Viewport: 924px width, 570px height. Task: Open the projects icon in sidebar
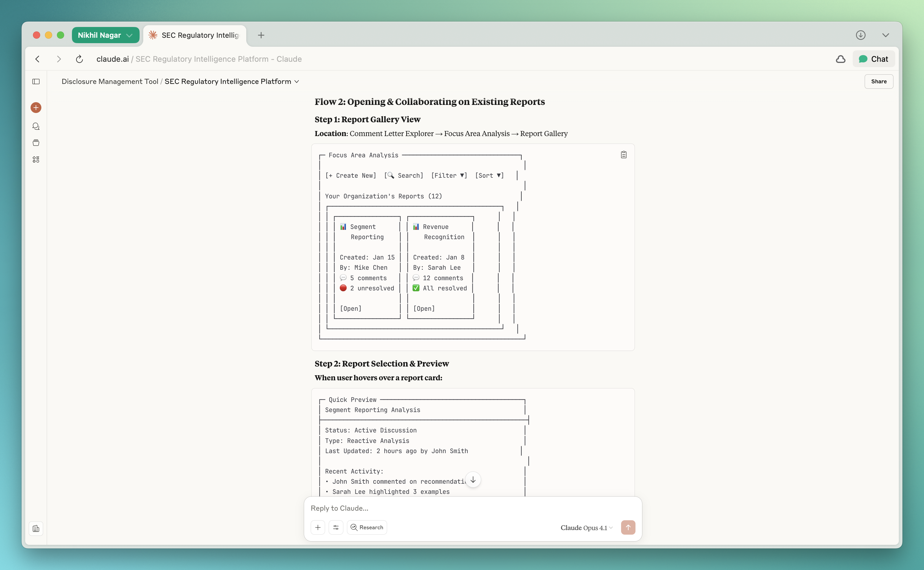tap(36, 143)
